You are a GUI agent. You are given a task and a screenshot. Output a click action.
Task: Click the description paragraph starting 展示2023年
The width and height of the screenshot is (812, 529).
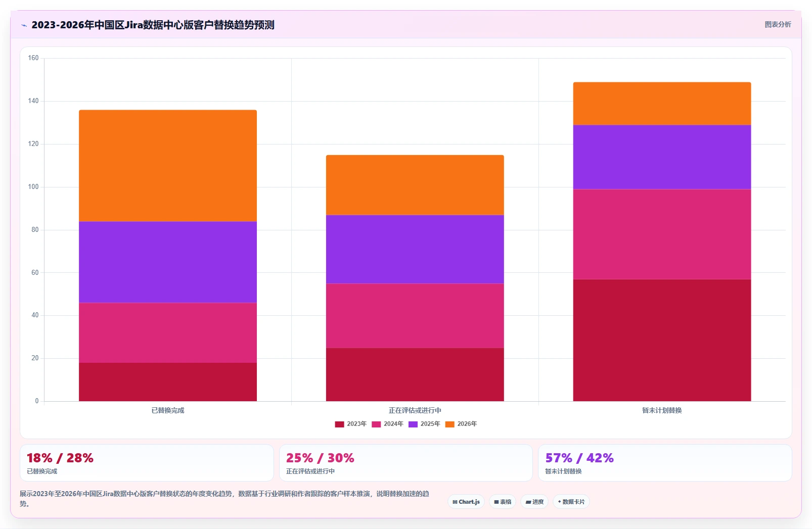click(224, 499)
